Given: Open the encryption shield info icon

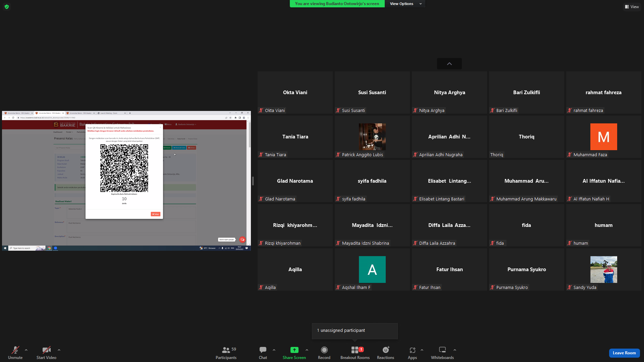Looking at the screenshot, I should click(x=7, y=7).
